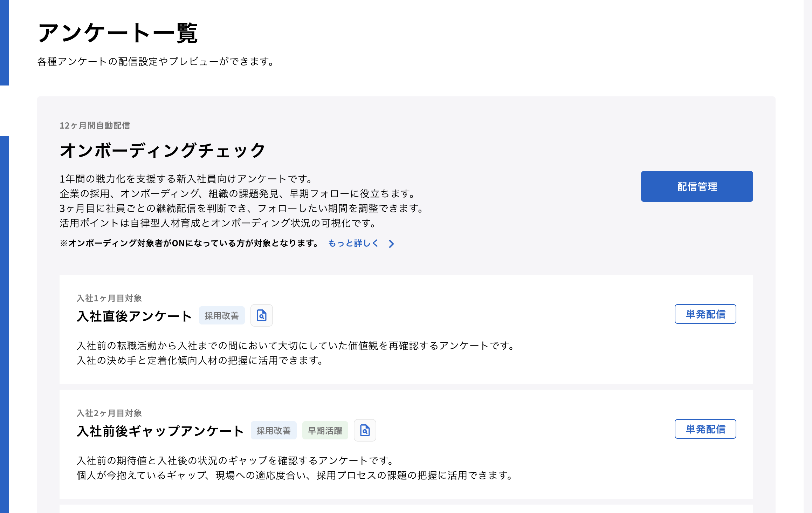Click 単発配信 for the 入社前後ギャップアンケート
812x513 pixels.
705,429
